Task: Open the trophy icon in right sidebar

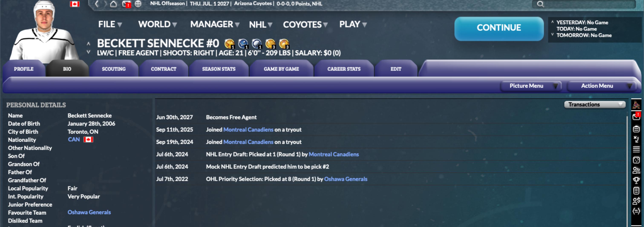Action: [636, 180]
